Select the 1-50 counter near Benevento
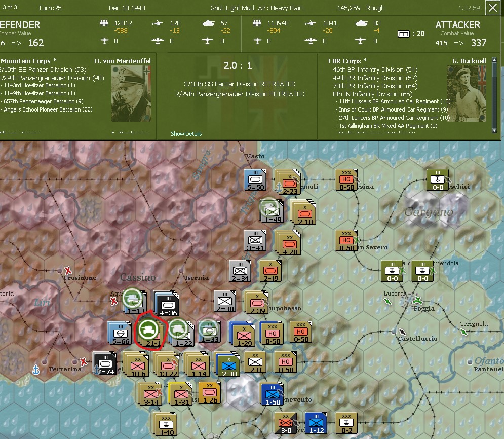 (272, 394)
